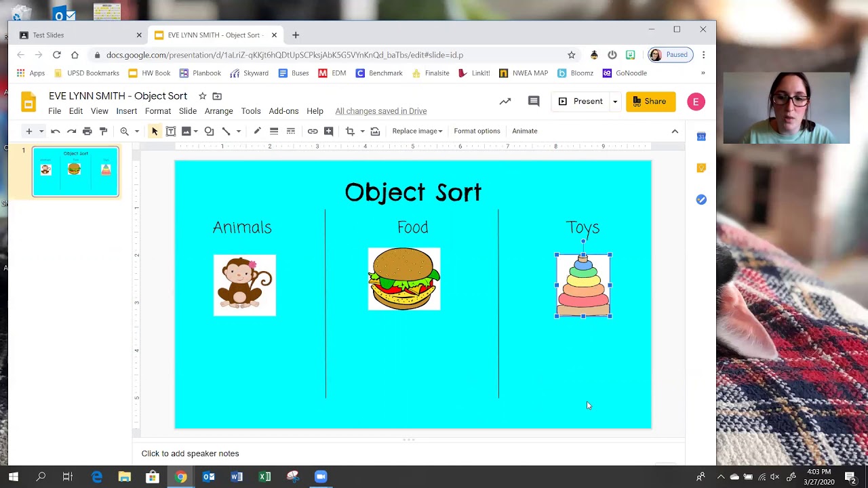Screen dimensions: 868x488
Task: Hide the menus with the collapse chevron
Action: [675, 131]
